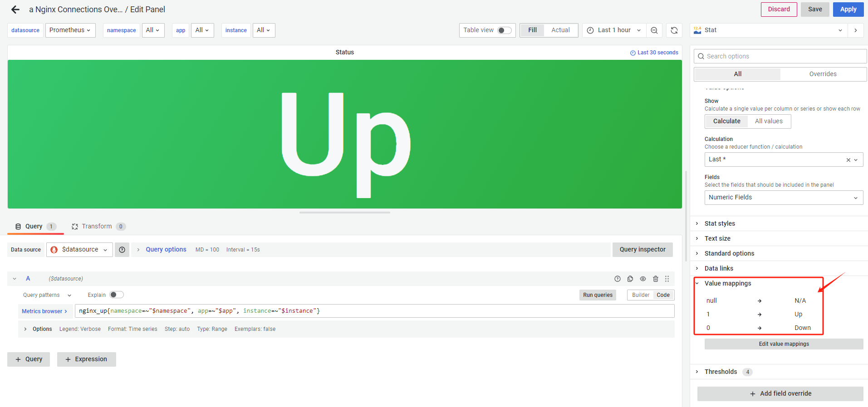Screen dimensions: 868x407
Task: Choose All values show option
Action: point(769,121)
